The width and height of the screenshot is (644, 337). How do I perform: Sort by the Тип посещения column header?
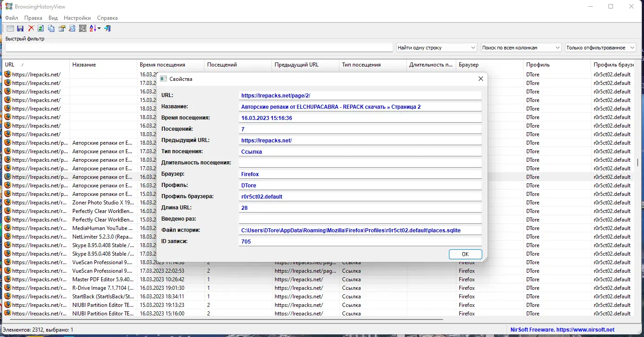coord(373,65)
